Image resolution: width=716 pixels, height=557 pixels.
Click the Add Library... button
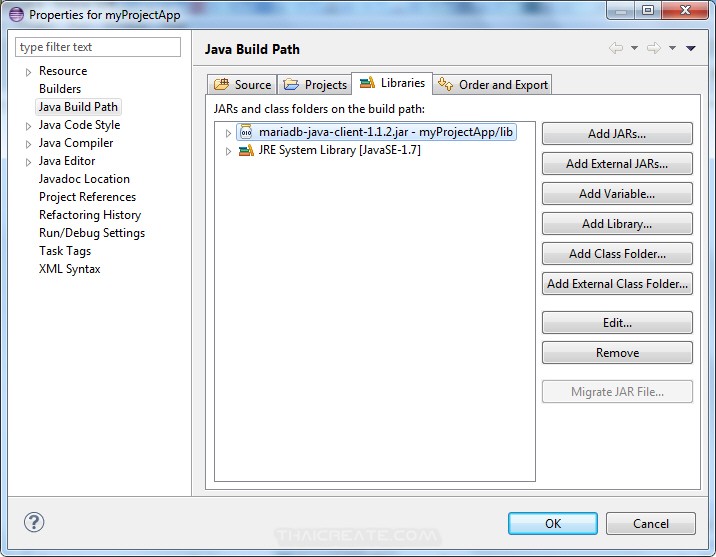(x=617, y=224)
